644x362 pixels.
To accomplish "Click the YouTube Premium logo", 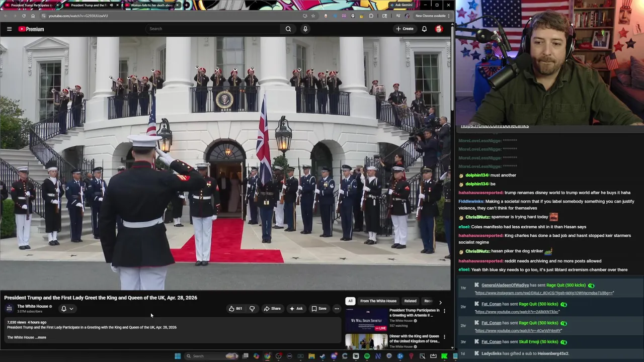I will pyautogui.click(x=32, y=29).
